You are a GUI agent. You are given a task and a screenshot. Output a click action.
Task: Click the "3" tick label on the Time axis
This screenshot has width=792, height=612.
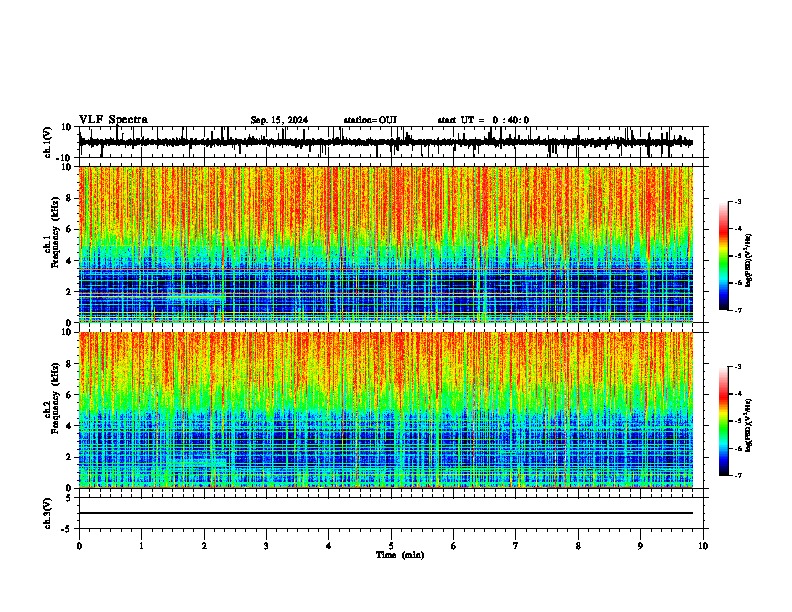tap(266, 546)
